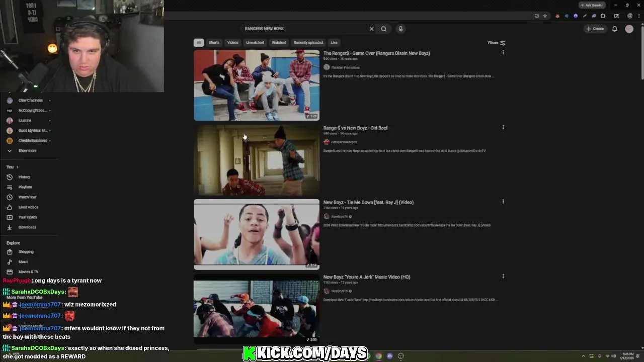Open NoCopyrightSounds subscription
Screen dimensions: 644x362
pyautogui.click(x=29, y=111)
